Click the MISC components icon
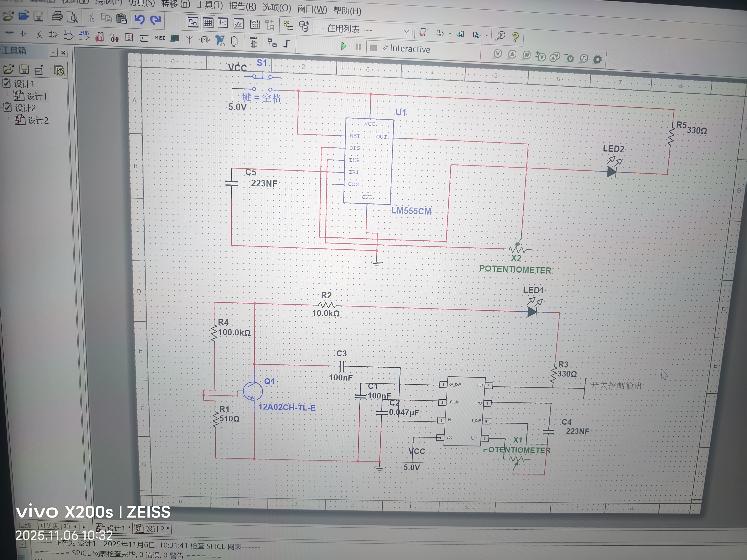 point(160,38)
